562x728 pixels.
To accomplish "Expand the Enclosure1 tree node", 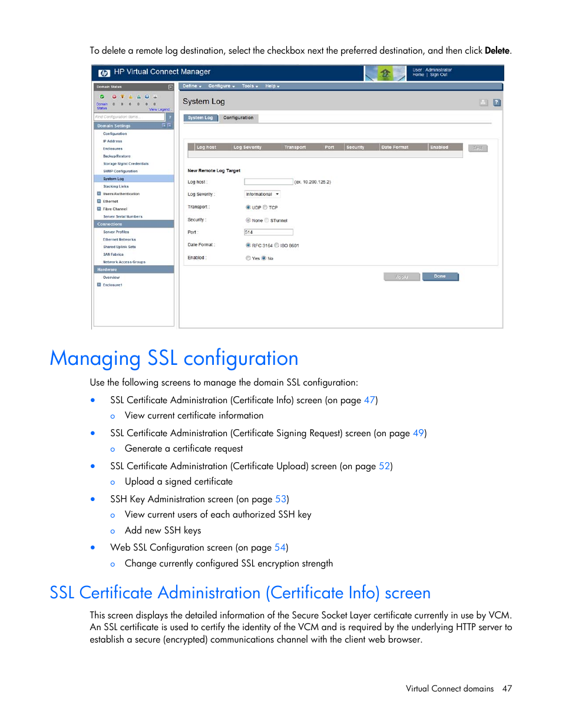I will click(99, 285).
